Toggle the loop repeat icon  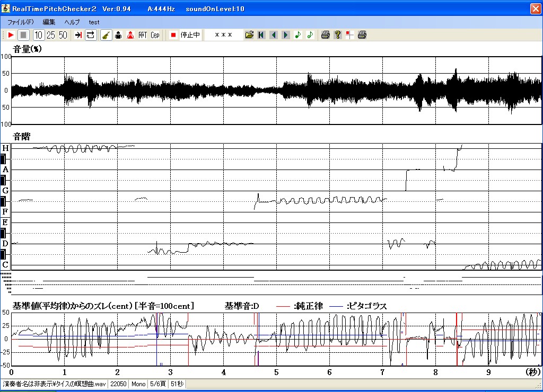[x=90, y=35]
